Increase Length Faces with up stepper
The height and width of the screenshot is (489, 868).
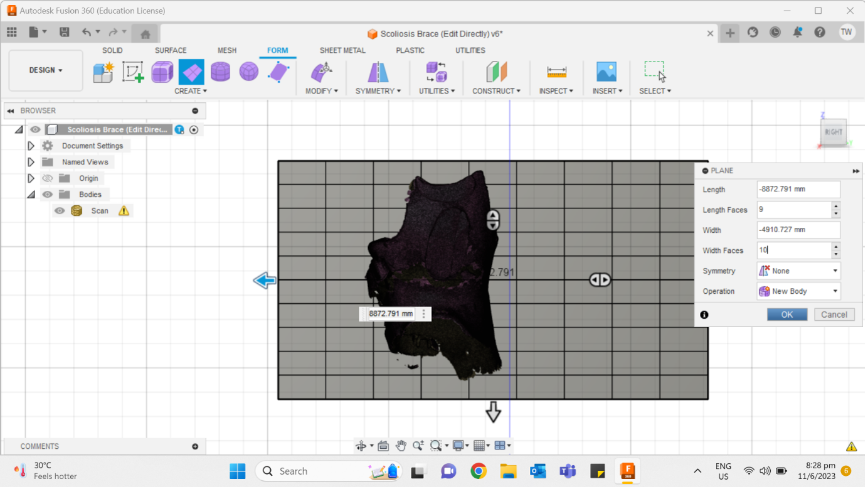836,206
